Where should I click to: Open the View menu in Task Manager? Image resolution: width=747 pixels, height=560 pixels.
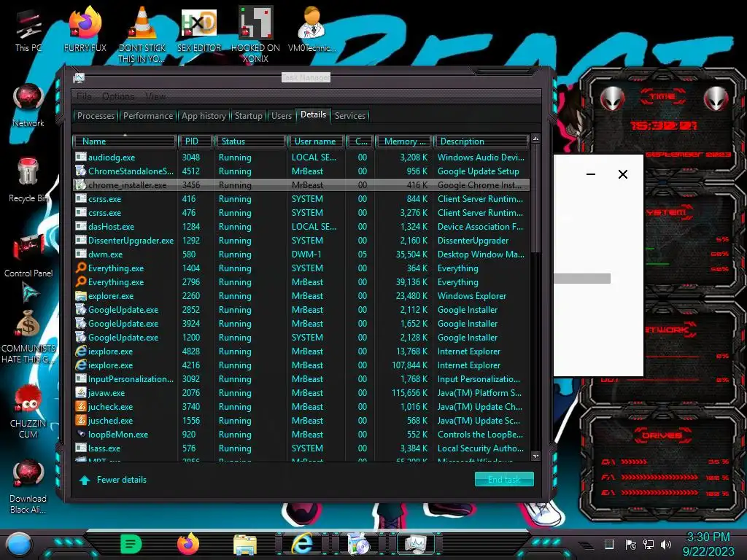click(x=155, y=96)
